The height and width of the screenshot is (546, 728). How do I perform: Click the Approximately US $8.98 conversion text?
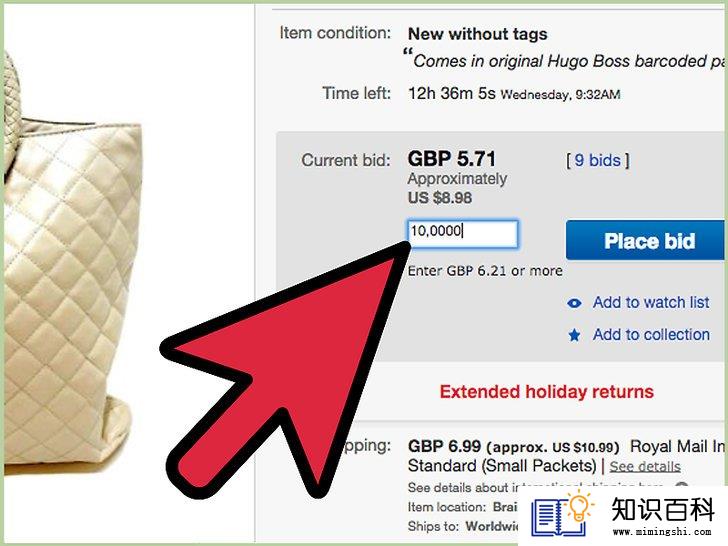tap(457, 188)
